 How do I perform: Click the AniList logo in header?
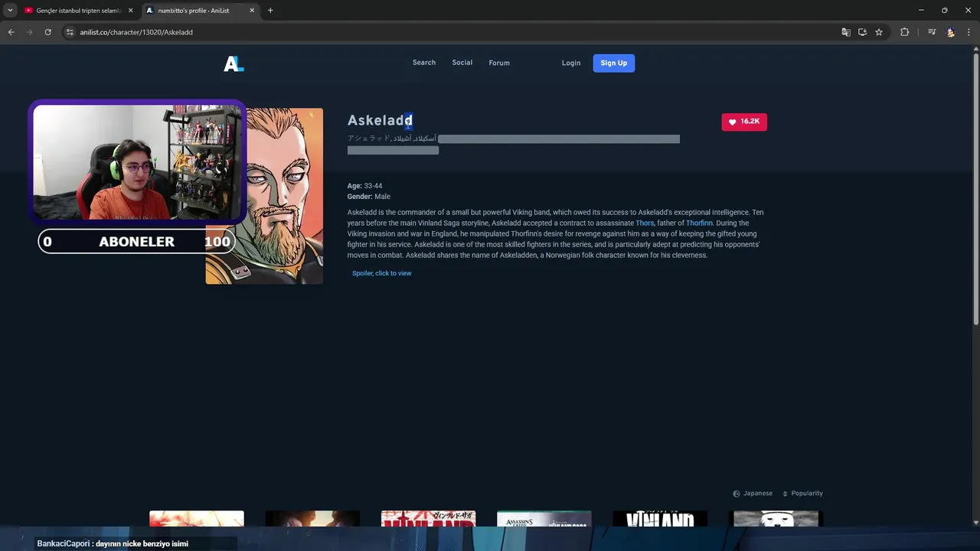[x=234, y=64]
